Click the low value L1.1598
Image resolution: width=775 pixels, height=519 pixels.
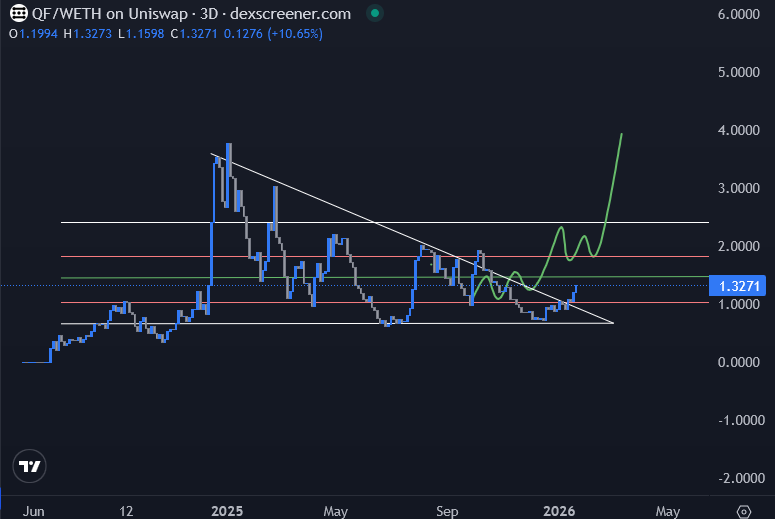coord(141,34)
